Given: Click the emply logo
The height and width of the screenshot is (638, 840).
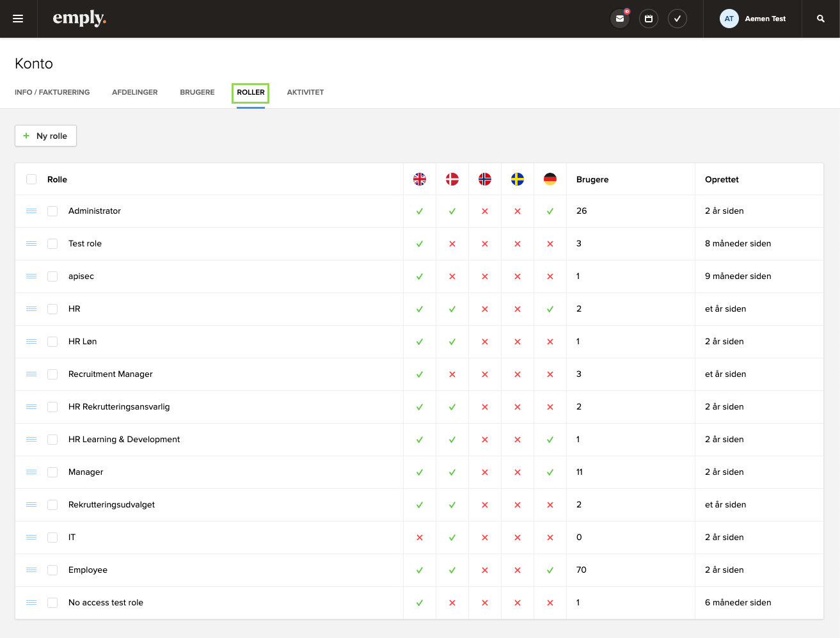Looking at the screenshot, I should coord(79,19).
